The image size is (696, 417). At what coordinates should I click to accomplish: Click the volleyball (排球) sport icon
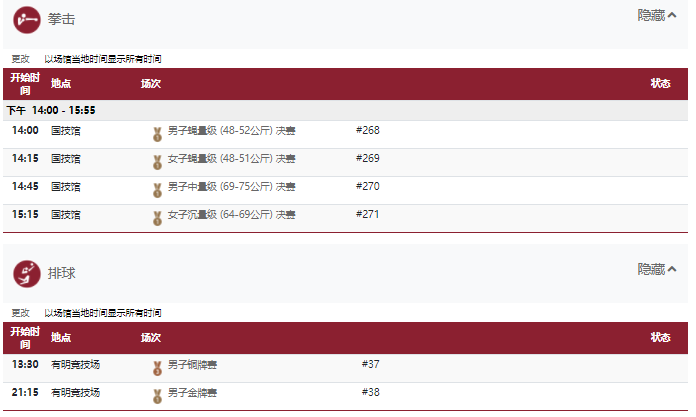click(x=27, y=274)
